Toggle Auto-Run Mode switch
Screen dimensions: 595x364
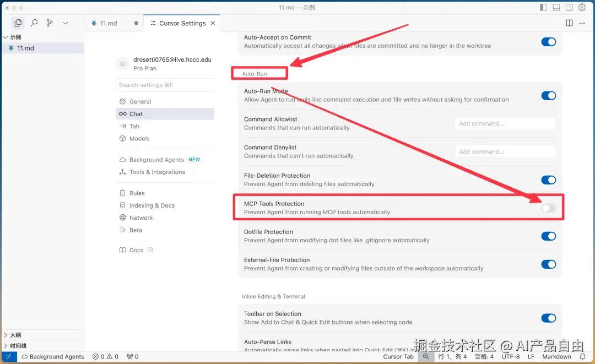tap(548, 96)
